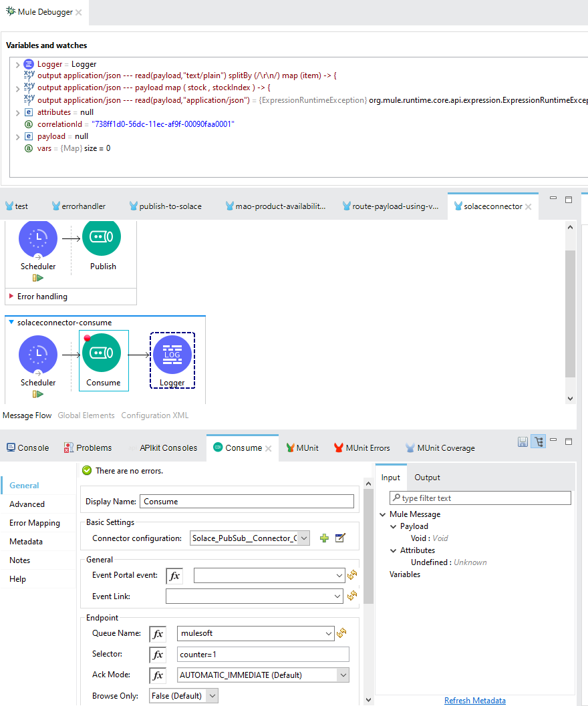Screen dimensions: 588x706
Task: Minimize the flow editor panel
Action: click(x=553, y=198)
